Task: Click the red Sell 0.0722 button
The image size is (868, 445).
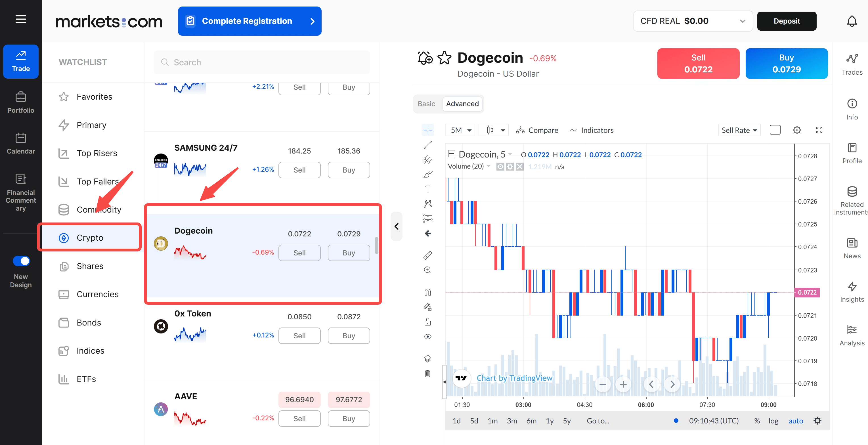Action: [698, 63]
